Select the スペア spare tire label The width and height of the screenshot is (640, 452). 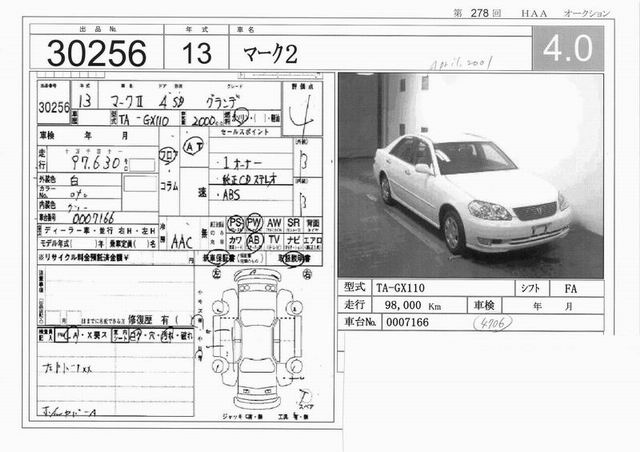click(x=305, y=406)
